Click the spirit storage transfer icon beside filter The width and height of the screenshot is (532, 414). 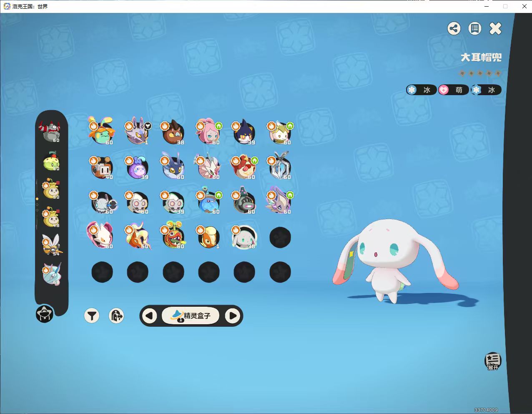[116, 316]
